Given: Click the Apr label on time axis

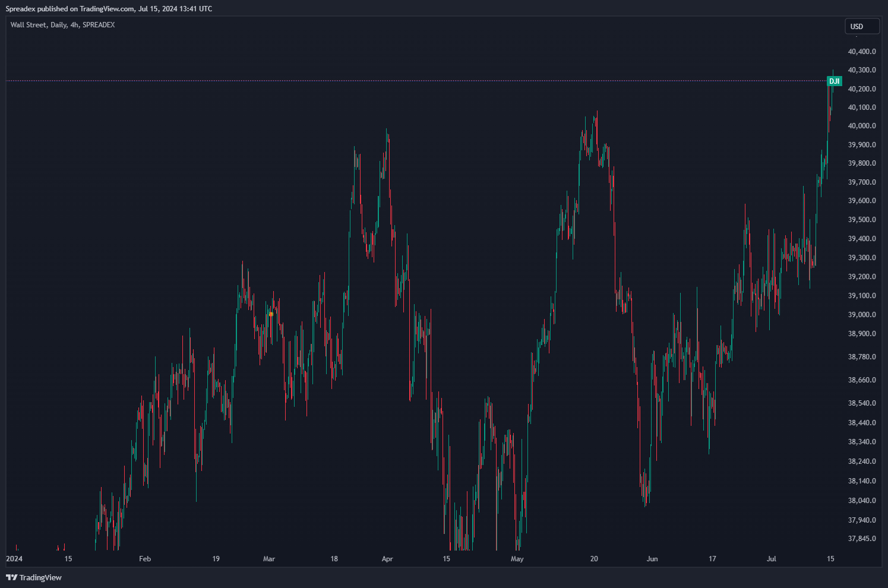Looking at the screenshot, I should pyautogui.click(x=387, y=559).
